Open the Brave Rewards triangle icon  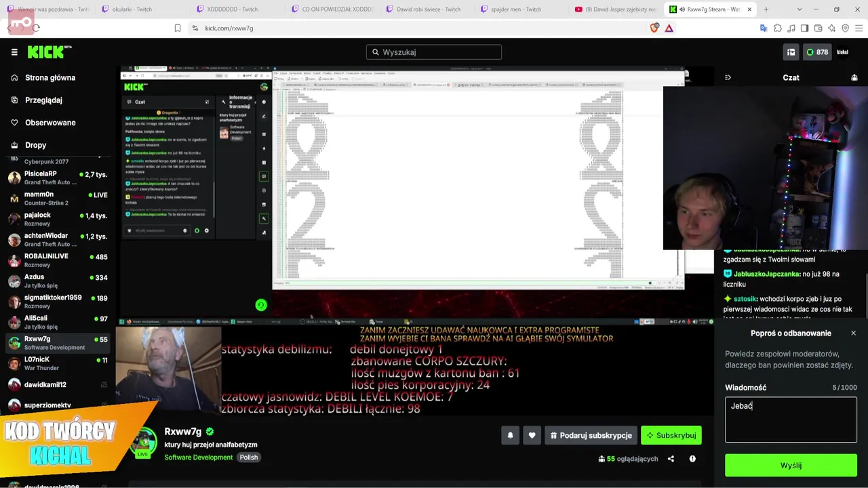[x=669, y=28]
